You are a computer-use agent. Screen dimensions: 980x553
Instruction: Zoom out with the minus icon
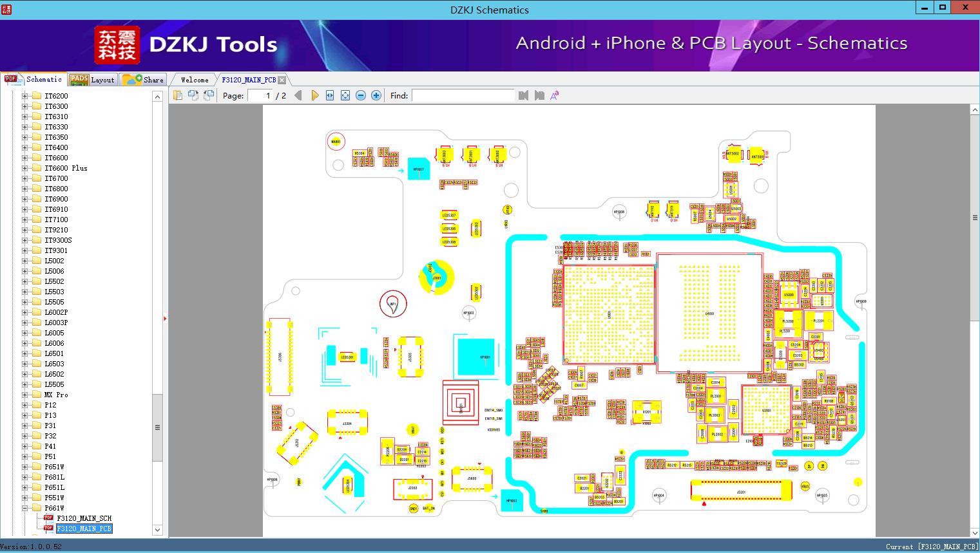[x=361, y=95]
